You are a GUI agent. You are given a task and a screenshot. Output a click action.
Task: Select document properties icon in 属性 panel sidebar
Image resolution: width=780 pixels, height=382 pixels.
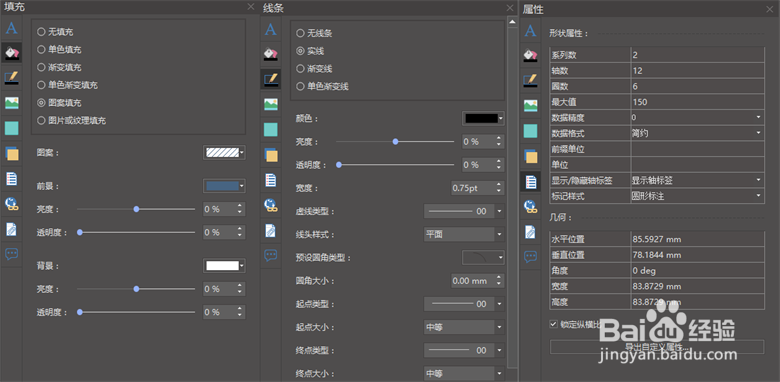coord(531,182)
